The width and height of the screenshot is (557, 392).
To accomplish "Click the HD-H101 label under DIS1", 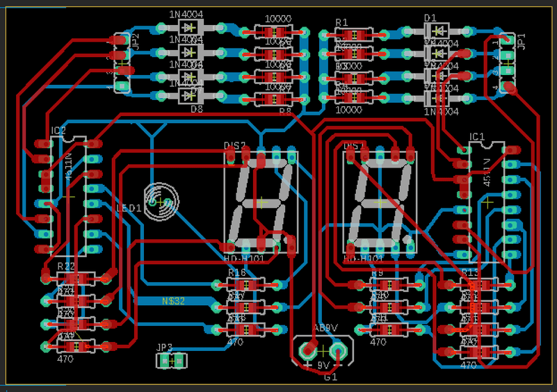I will coord(363,259).
